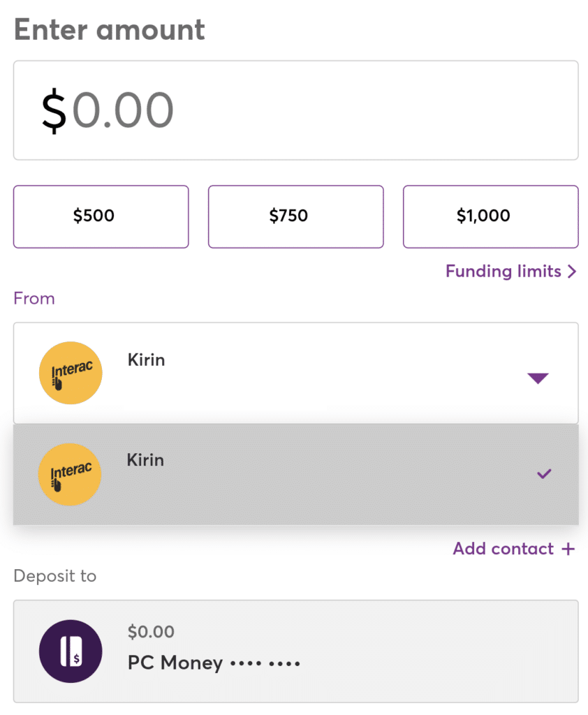Choose the Kirin option in the dropdown list
The image size is (588, 715).
pos(295,474)
